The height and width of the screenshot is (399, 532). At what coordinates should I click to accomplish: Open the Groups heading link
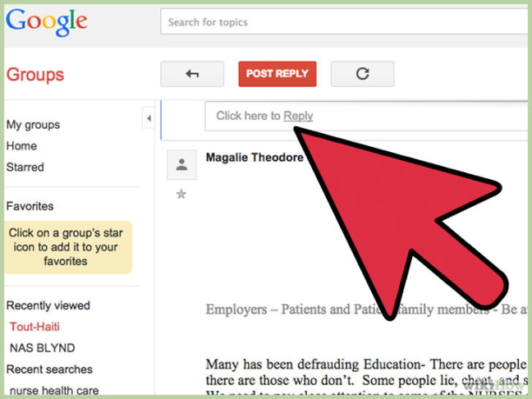click(x=35, y=75)
